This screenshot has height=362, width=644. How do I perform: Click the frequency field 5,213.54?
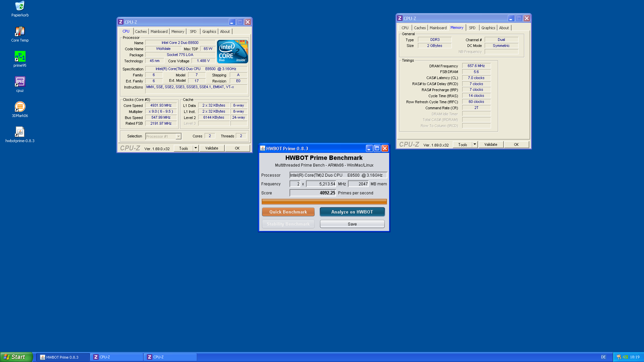click(321, 184)
